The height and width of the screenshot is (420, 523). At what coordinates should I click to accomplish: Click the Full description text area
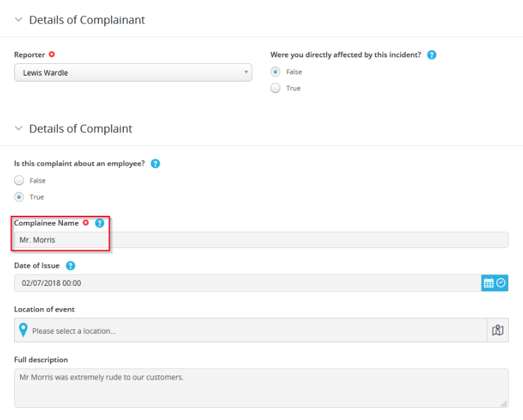(261, 388)
